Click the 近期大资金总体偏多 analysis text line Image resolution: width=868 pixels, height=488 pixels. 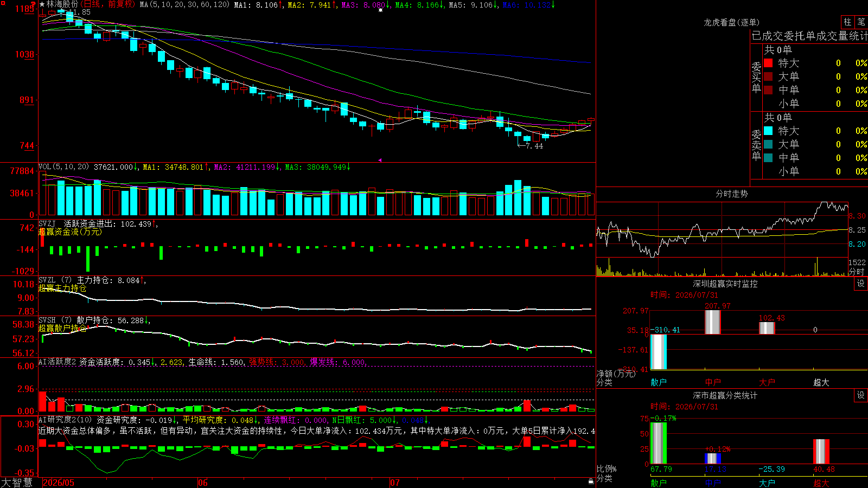[x=317, y=431]
